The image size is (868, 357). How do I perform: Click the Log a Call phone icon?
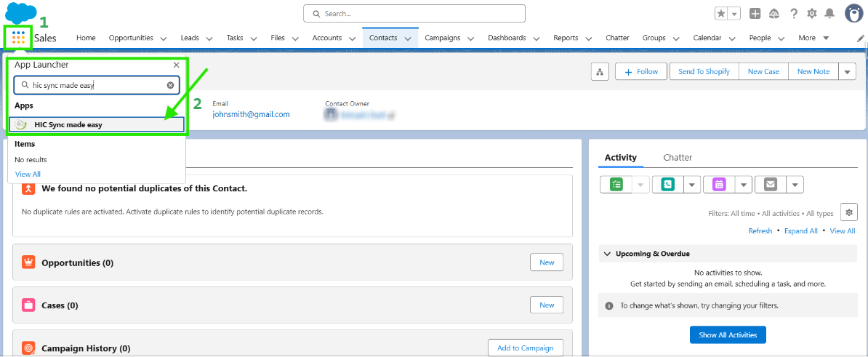(667, 184)
